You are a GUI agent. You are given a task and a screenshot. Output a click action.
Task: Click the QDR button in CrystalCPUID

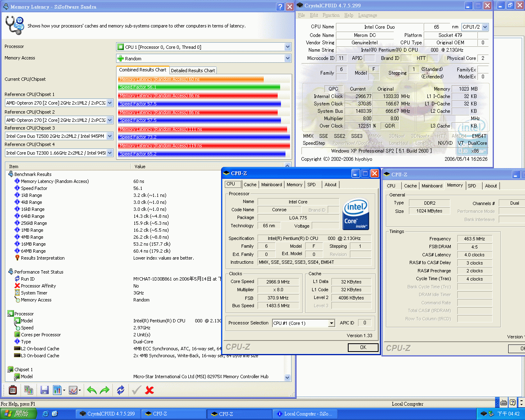click(x=390, y=126)
